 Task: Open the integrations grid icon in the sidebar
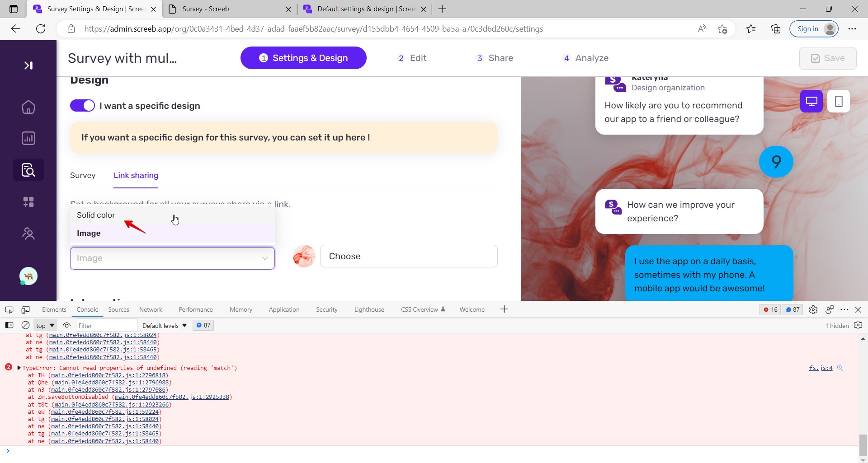click(28, 201)
